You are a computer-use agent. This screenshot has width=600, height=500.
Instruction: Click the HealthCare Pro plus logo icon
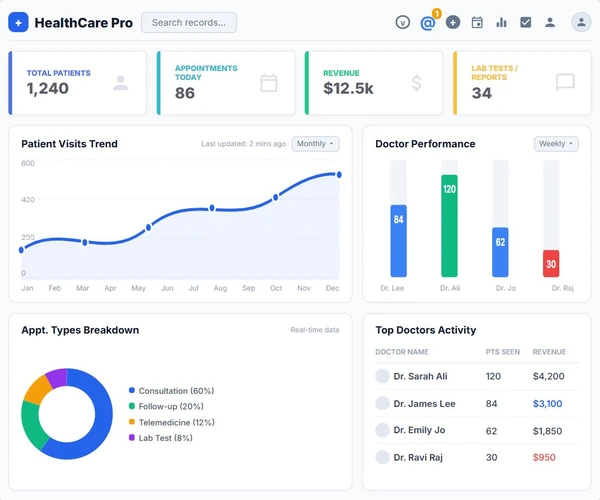tap(18, 22)
